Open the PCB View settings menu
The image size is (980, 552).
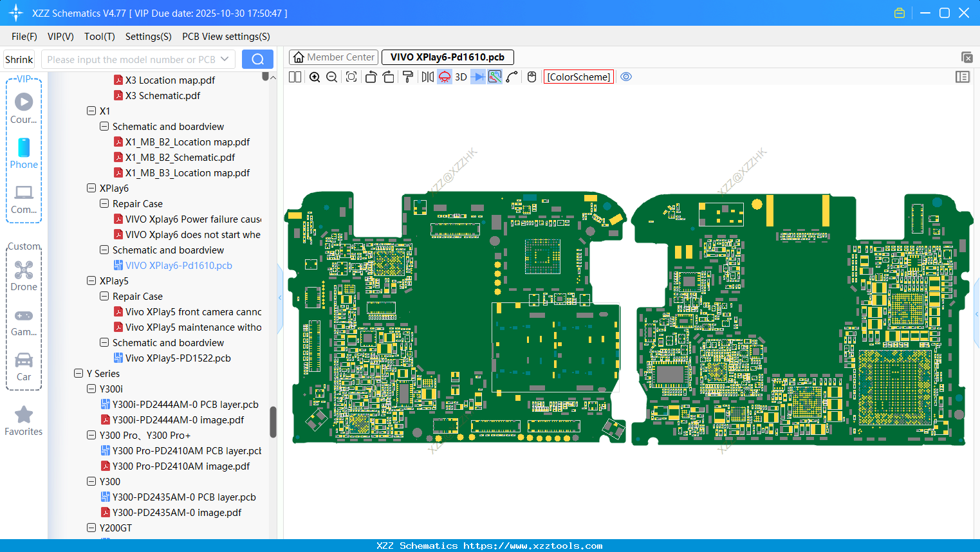click(226, 37)
